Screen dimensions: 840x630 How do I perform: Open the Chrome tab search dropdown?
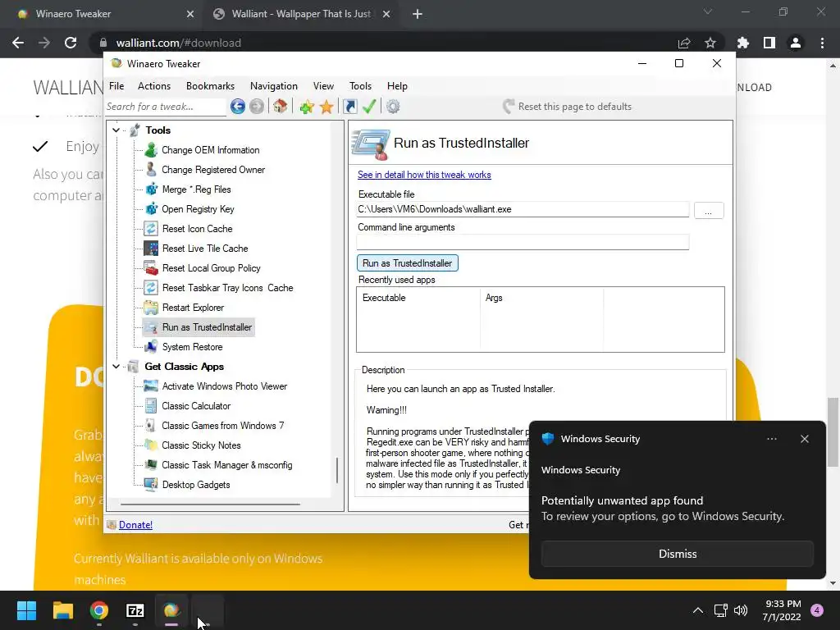(x=708, y=11)
